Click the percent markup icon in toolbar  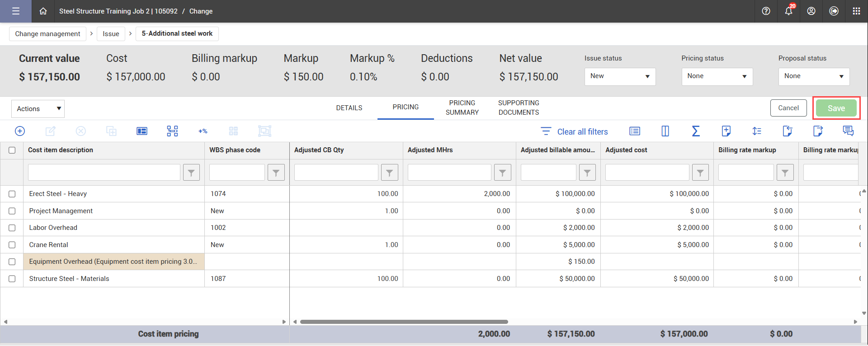203,131
